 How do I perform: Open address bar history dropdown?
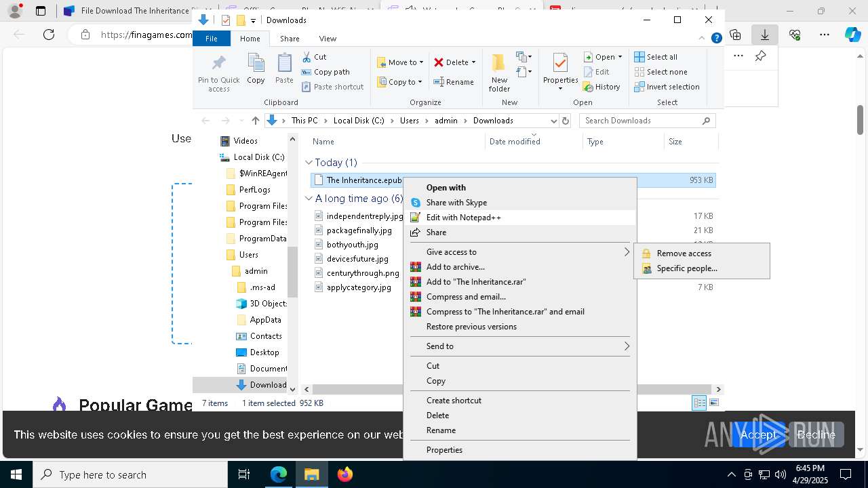point(553,121)
